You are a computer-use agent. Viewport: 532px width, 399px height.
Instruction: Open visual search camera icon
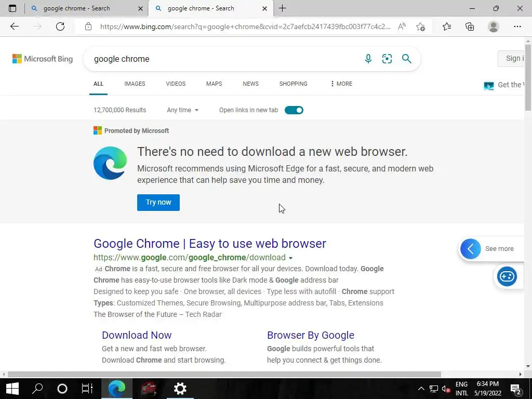[x=387, y=59]
